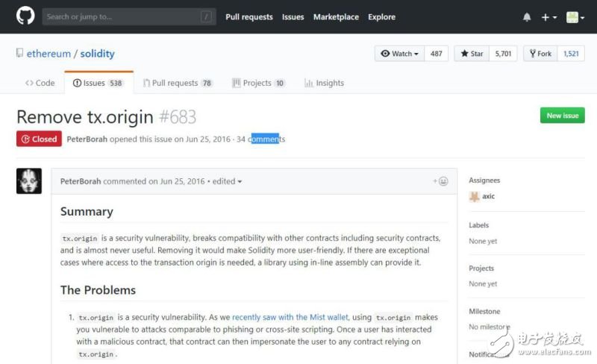Click the Projects sidebar heading

pos(481,268)
